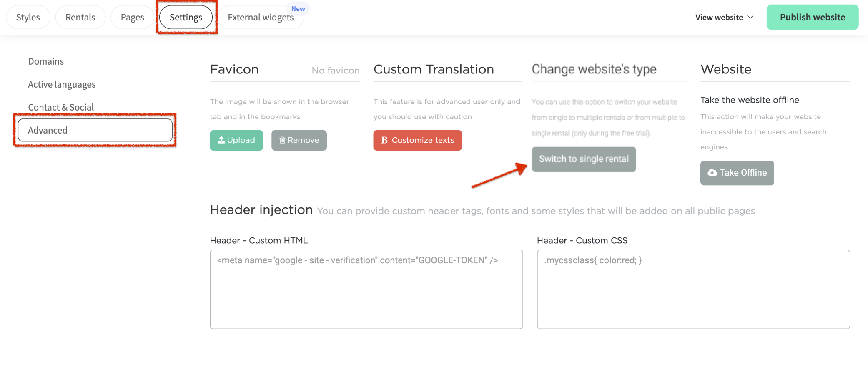Click Switch to single rental button

point(584,159)
